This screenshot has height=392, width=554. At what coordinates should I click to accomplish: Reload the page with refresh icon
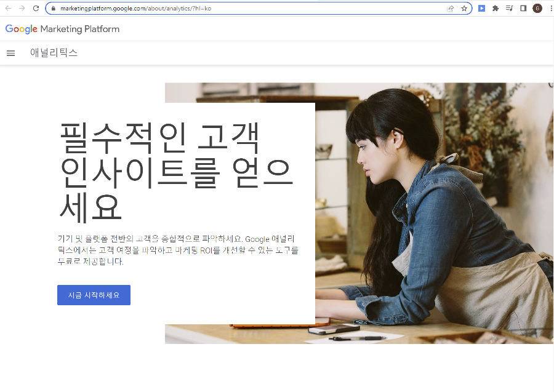point(36,8)
